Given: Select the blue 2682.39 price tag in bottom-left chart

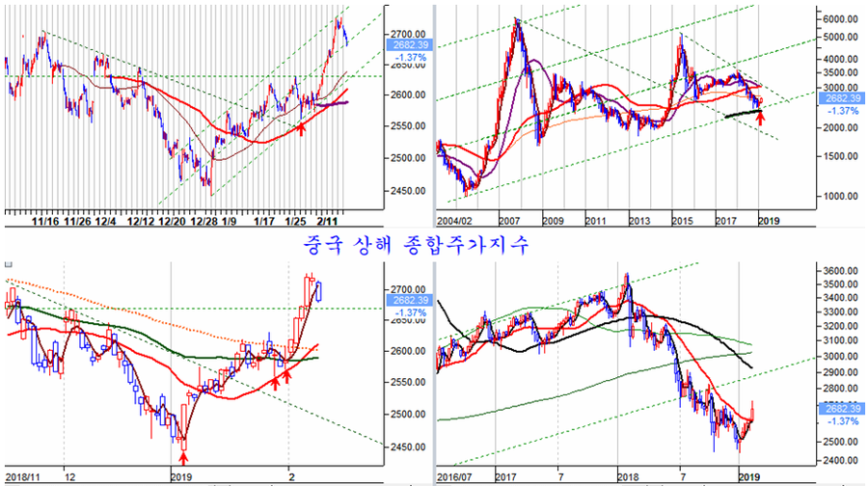Looking at the screenshot, I should coord(410,300).
